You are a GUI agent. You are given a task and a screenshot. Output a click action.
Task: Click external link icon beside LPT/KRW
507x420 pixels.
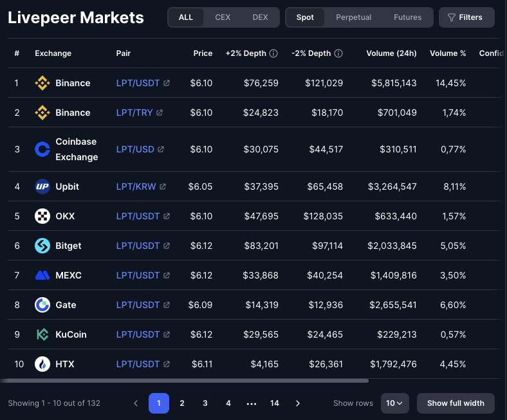tap(163, 187)
